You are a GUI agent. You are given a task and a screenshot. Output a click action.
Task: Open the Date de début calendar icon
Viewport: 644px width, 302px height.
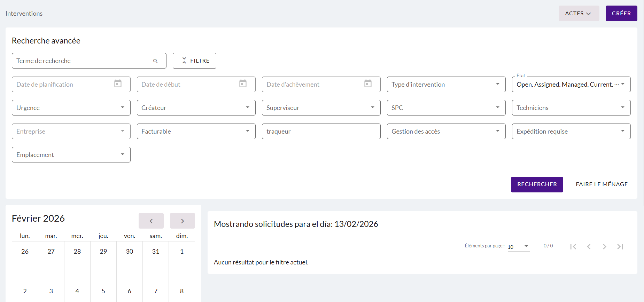point(243,84)
